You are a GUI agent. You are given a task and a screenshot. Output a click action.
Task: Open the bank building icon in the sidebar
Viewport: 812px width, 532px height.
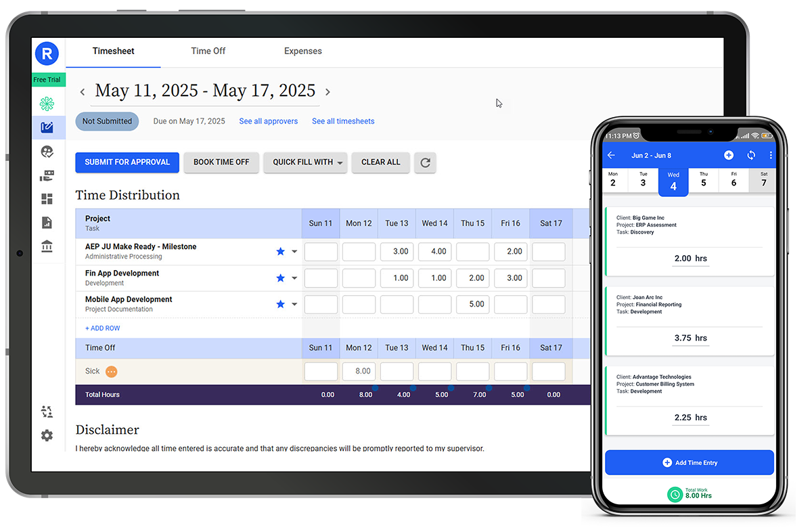pos(47,246)
